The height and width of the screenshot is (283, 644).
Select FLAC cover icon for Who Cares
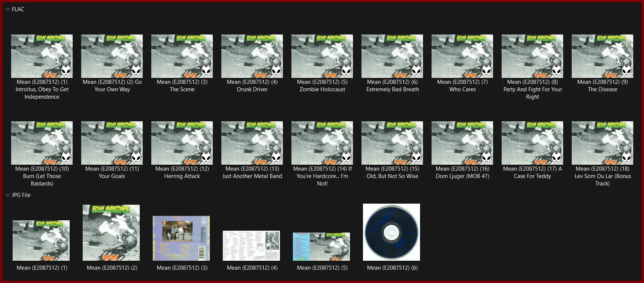462,56
